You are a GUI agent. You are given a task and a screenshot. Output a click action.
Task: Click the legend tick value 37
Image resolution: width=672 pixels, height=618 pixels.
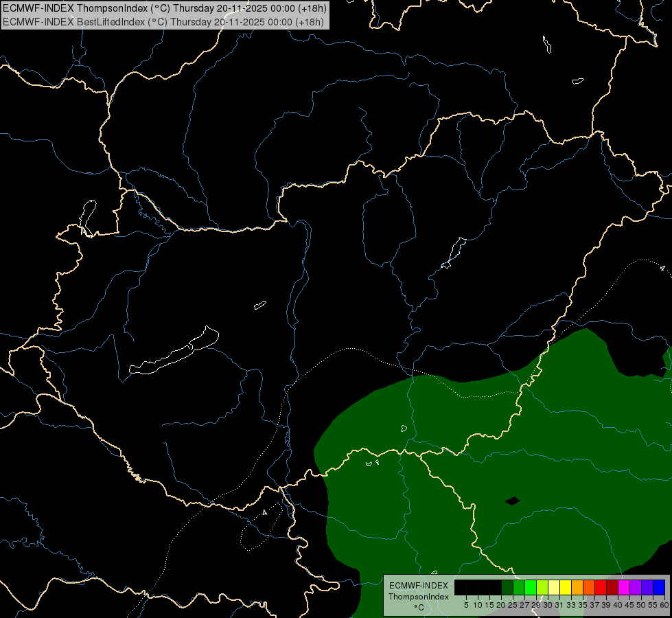[594, 605]
